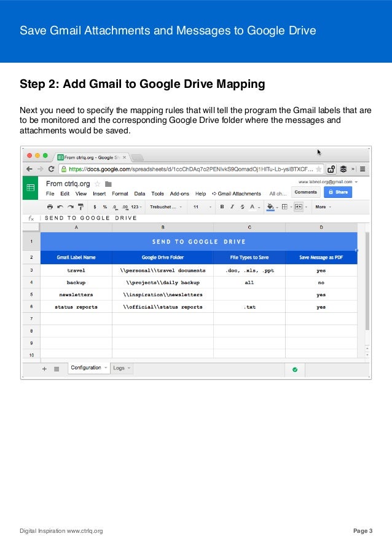Click the Merge cells button
The image size is (392, 555).
pyautogui.click(x=299, y=207)
